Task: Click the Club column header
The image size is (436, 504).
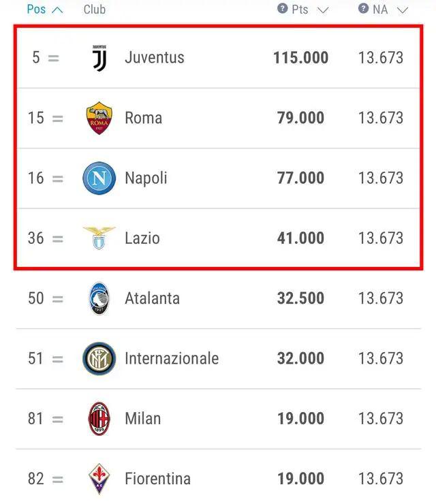Action: pyautogui.click(x=95, y=10)
